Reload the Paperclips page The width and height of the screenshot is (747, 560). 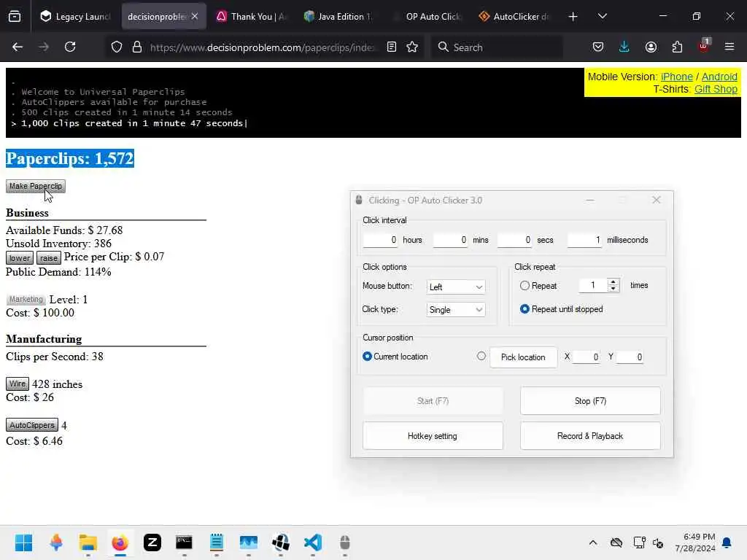[x=70, y=47]
